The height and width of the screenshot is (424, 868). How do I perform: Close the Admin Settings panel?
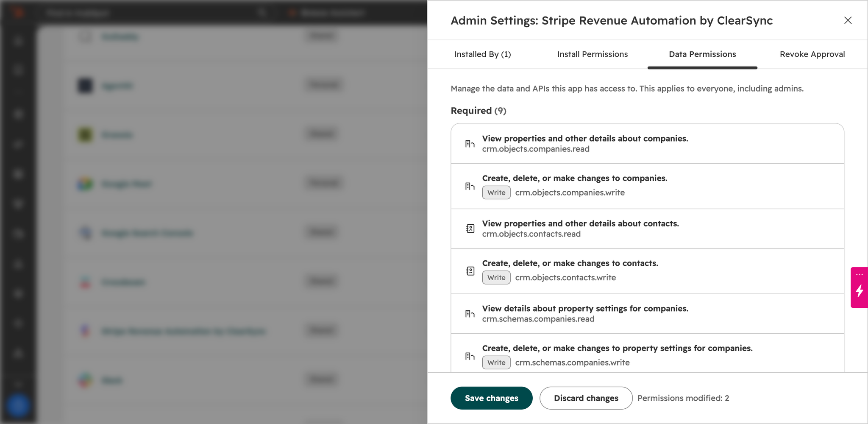point(848,20)
